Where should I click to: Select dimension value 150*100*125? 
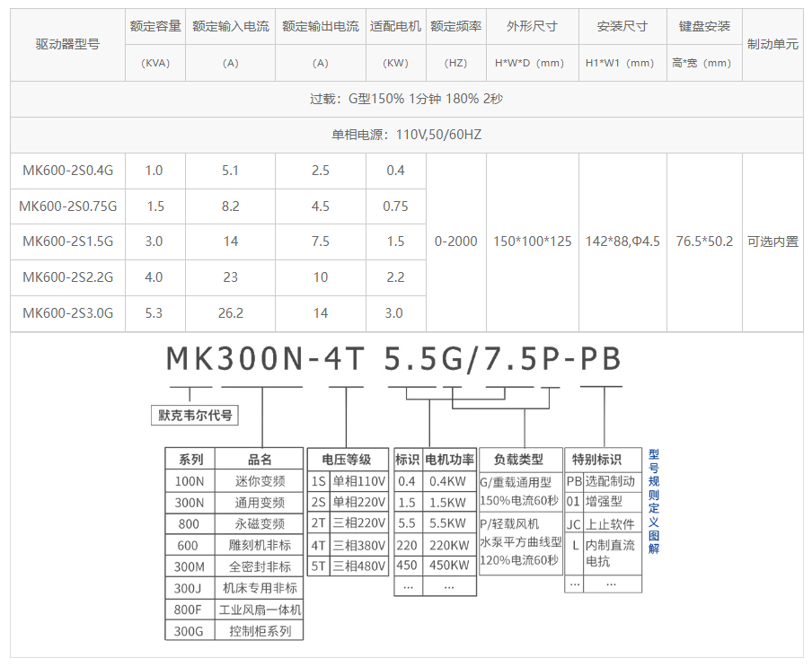[x=531, y=241]
